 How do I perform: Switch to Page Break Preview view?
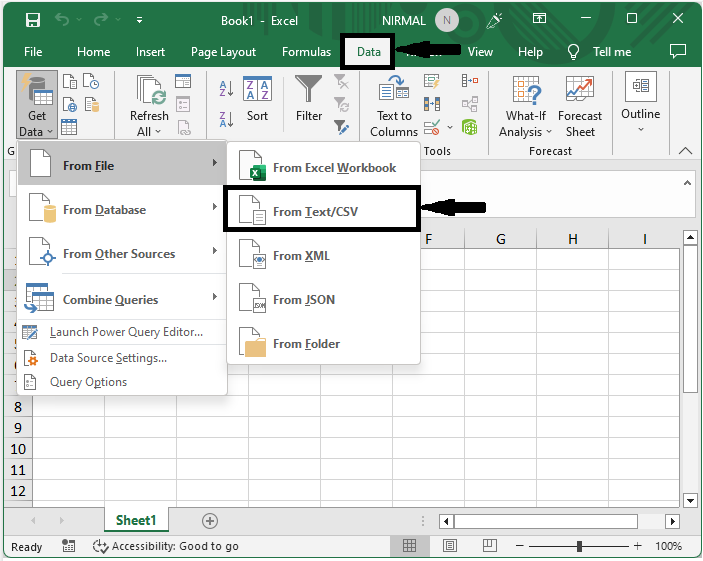(490, 546)
